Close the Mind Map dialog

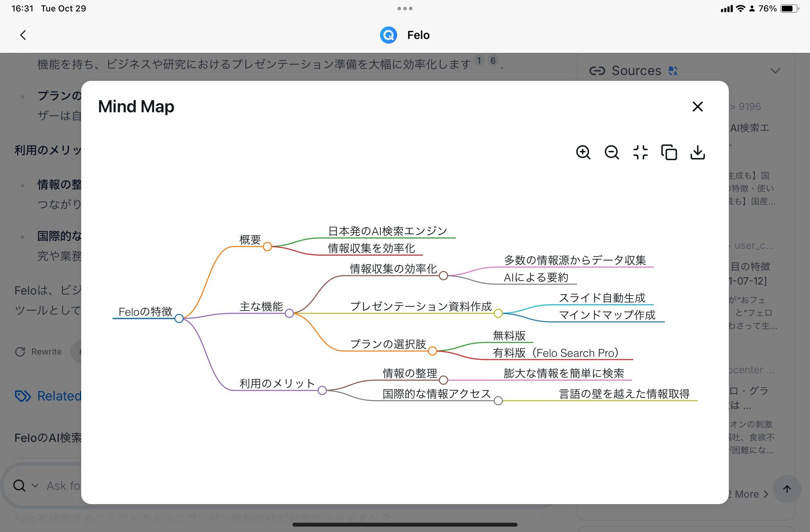[x=697, y=107]
